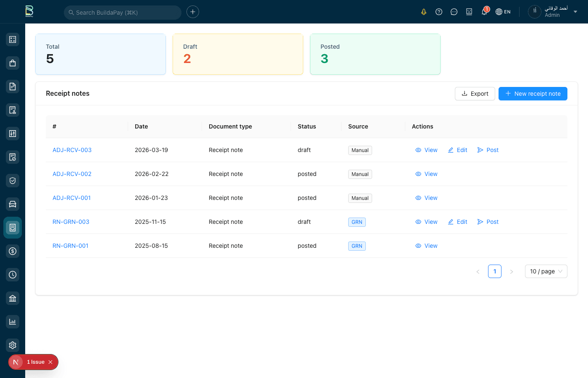Click the notification bell with red badge
588x378 pixels.
click(x=484, y=12)
